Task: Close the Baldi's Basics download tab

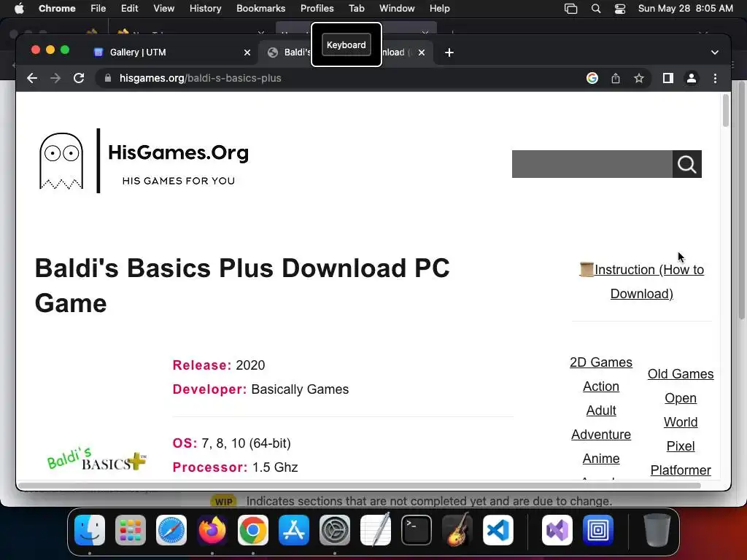Action: tap(421, 52)
